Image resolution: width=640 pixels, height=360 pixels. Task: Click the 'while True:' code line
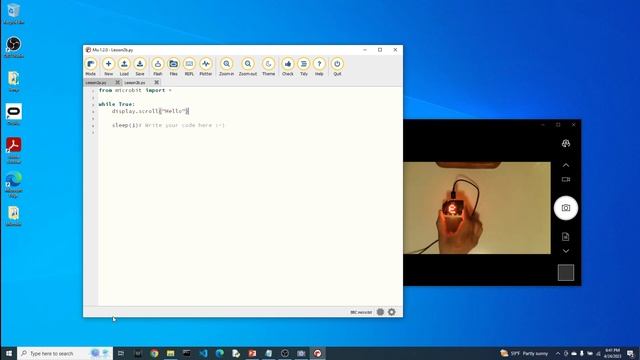(x=117, y=104)
